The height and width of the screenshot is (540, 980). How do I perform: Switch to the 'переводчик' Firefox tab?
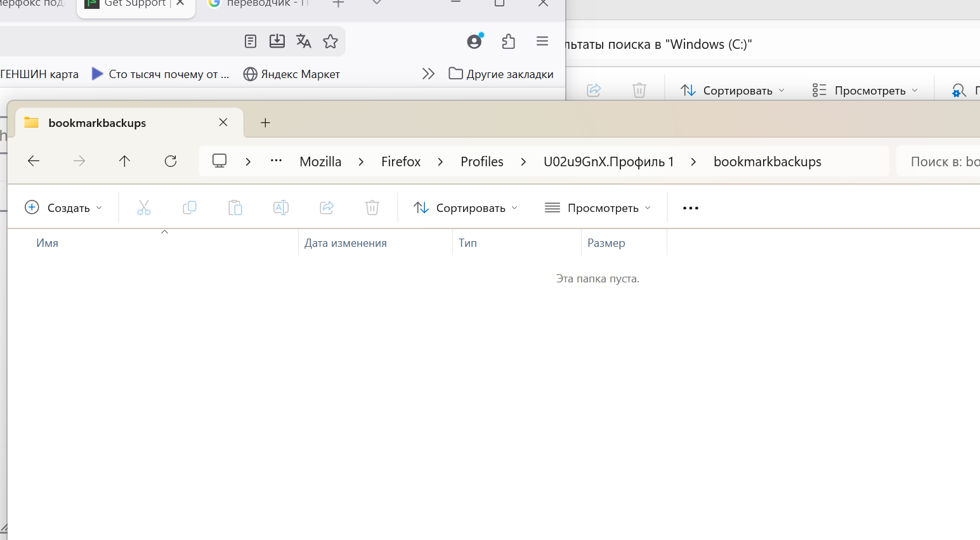(x=259, y=3)
